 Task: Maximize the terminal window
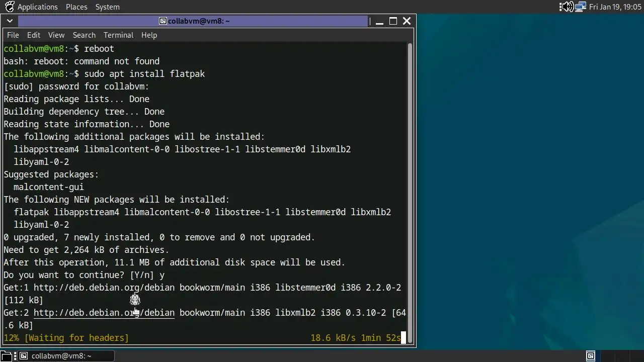click(x=393, y=21)
